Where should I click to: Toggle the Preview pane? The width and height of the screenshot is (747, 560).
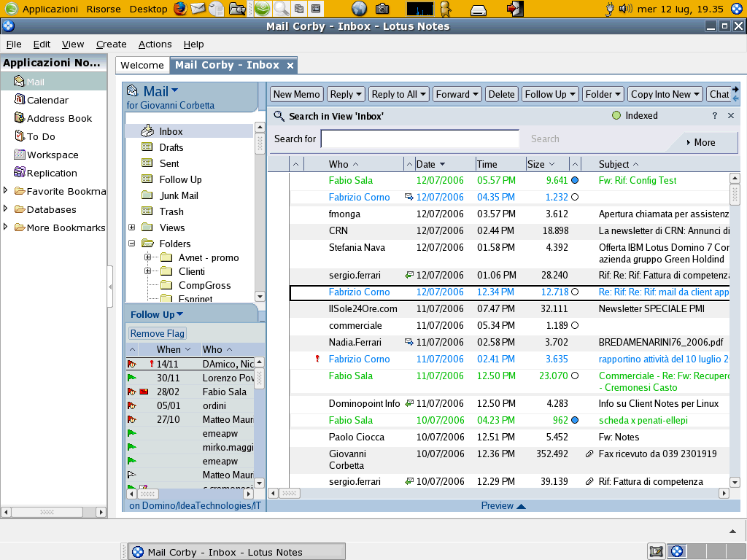tap(503, 506)
